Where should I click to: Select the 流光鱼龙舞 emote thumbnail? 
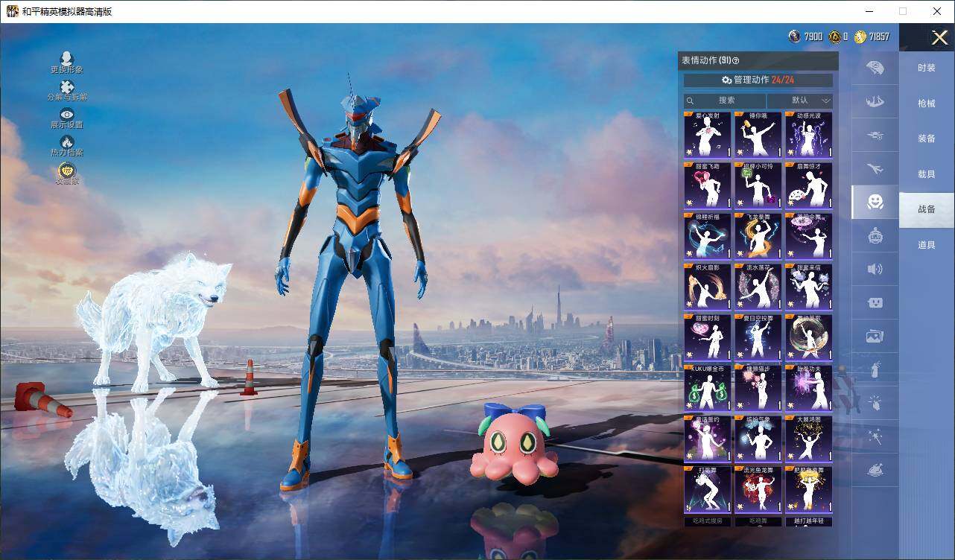coord(758,489)
